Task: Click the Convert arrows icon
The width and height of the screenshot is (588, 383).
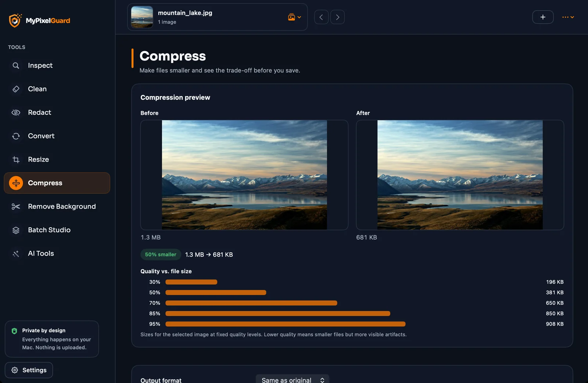Action: 16,136
